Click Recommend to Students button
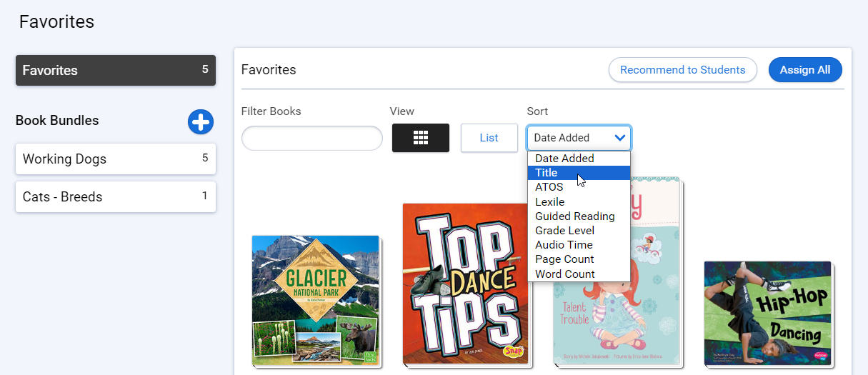This screenshot has height=375, width=868. pyautogui.click(x=682, y=70)
